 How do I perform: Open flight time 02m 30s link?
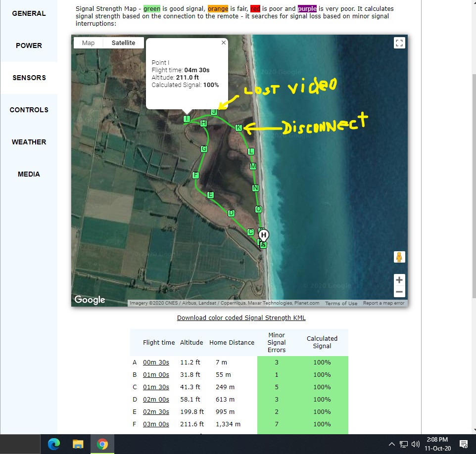click(x=156, y=412)
